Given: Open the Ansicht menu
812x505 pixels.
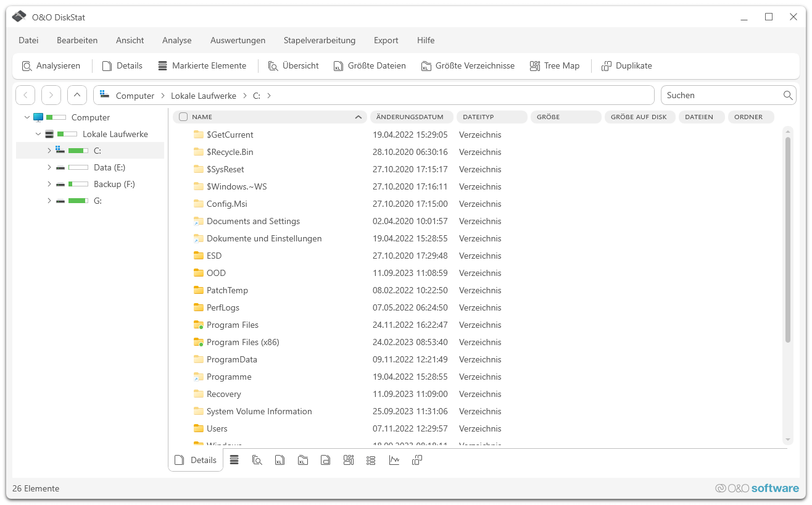Looking at the screenshot, I should 130,40.
